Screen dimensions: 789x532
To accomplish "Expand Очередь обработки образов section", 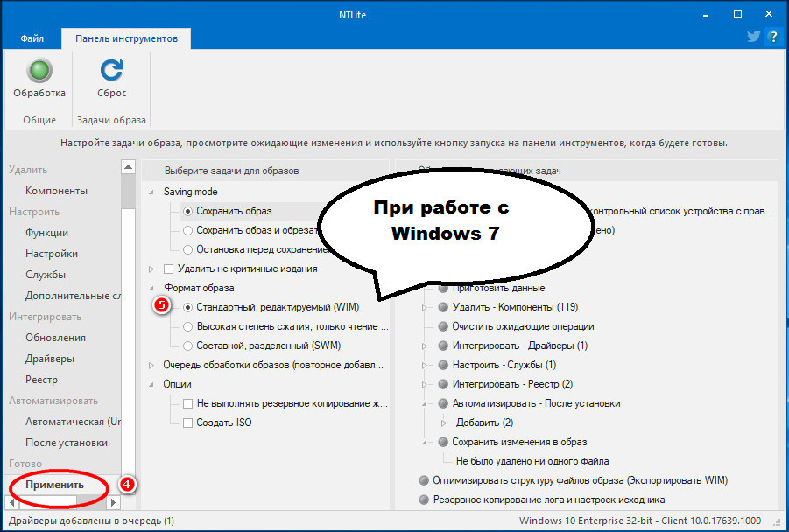I will (151, 366).
